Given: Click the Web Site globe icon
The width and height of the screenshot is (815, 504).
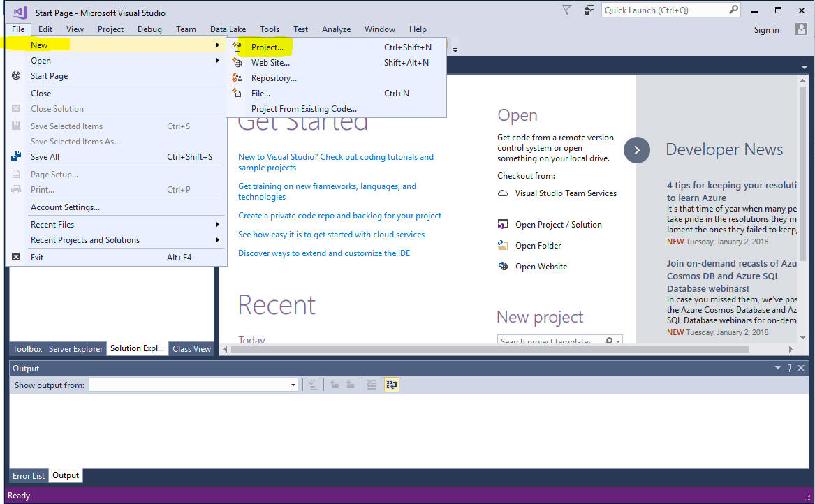Looking at the screenshot, I should tap(237, 63).
